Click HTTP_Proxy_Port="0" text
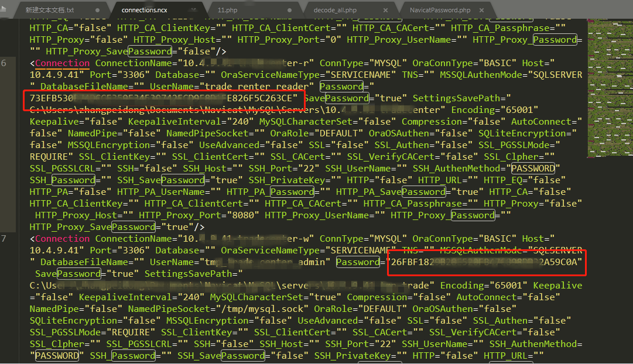Image resolution: width=633 pixels, height=364 pixels. [289, 40]
